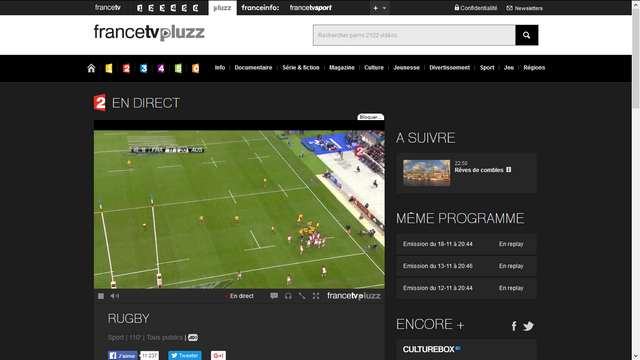Select the blue channel 3 nav icon
Viewport: 640px width, 360px height.
[144, 68]
